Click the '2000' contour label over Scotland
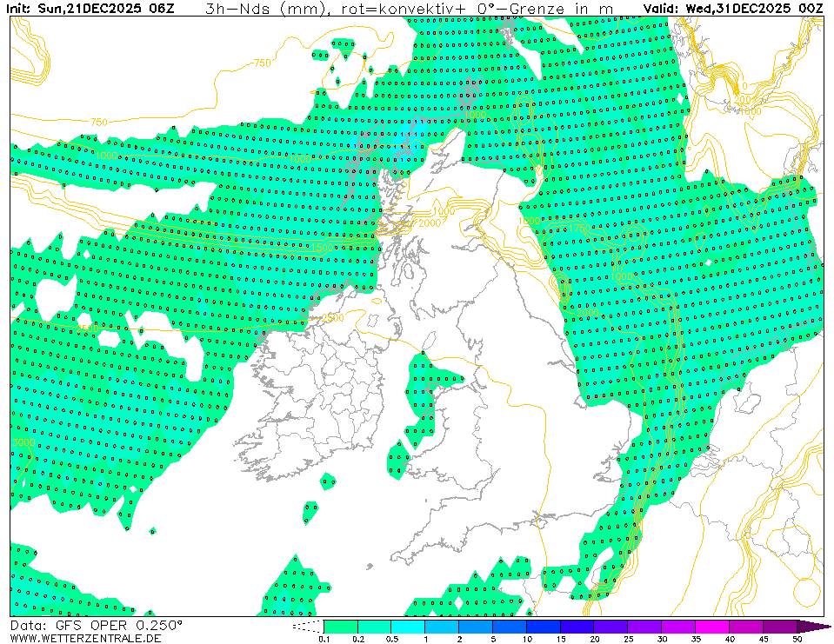The image size is (834, 644). [x=428, y=223]
